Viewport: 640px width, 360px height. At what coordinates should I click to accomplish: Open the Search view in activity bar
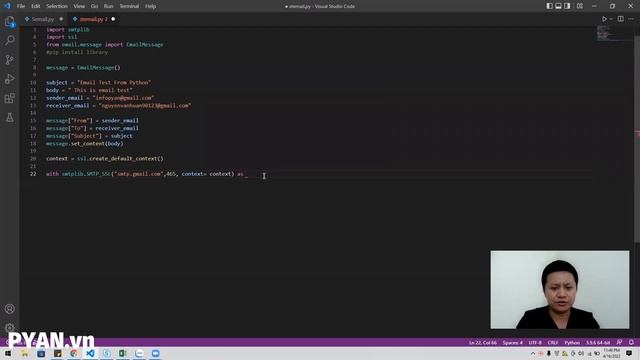[x=10, y=40]
